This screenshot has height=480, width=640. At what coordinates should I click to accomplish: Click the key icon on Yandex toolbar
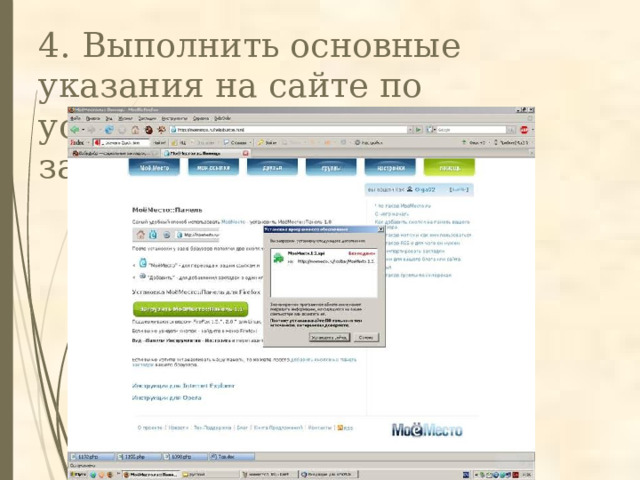point(260,142)
